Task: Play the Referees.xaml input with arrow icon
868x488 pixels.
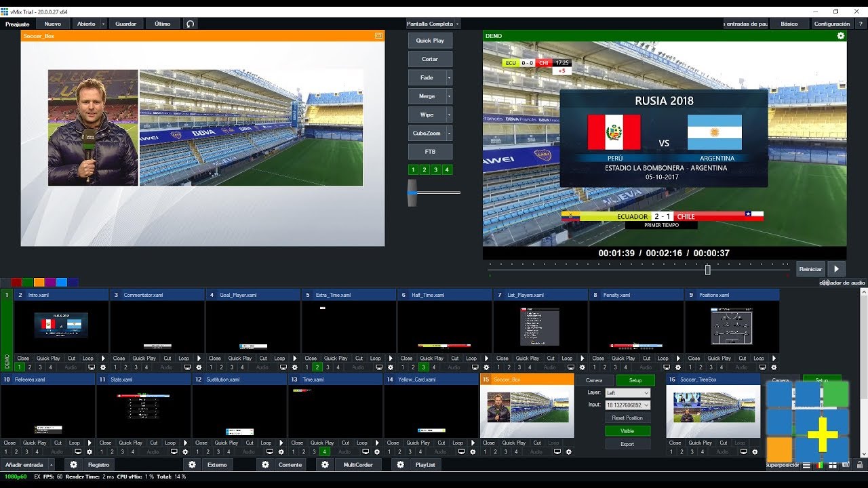Action: (x=89, y=443)
